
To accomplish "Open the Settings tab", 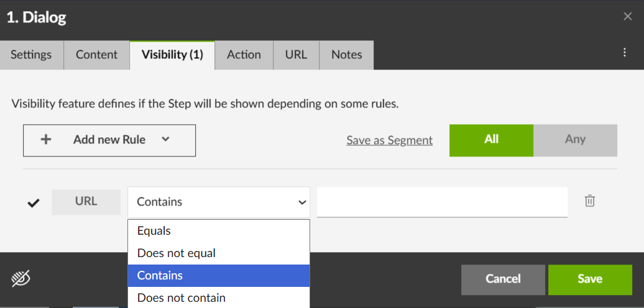I will pyautogui.click(x=31, y=55).
